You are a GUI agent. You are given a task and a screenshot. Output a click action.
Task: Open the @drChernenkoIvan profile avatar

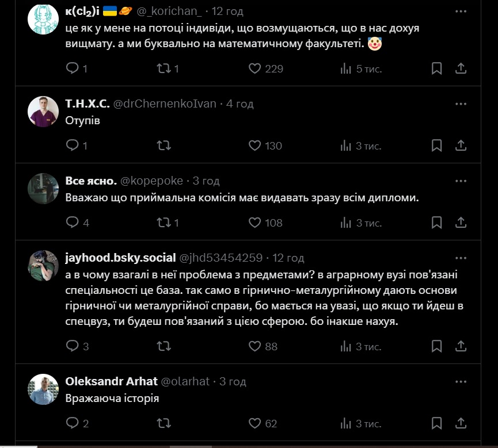[43, 111]
